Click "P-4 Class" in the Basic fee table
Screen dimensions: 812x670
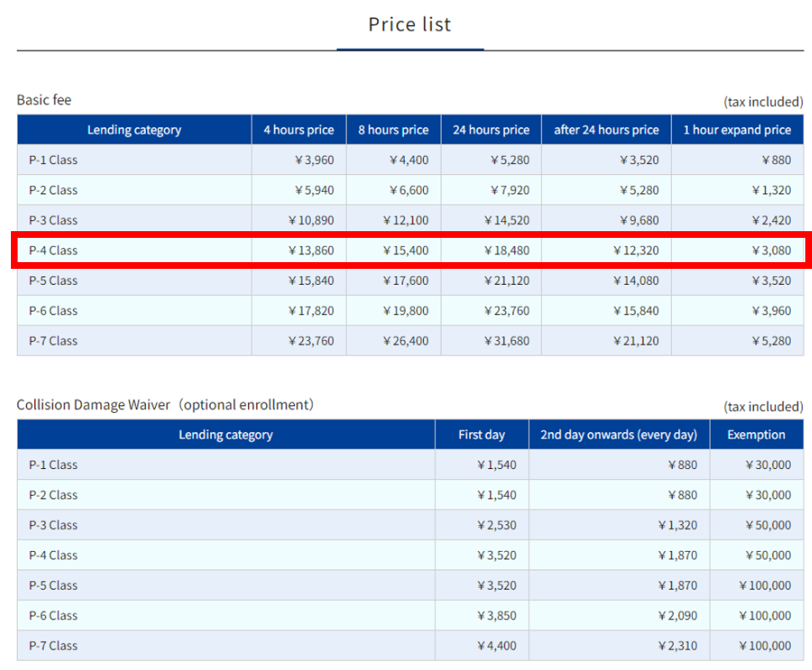54,250
